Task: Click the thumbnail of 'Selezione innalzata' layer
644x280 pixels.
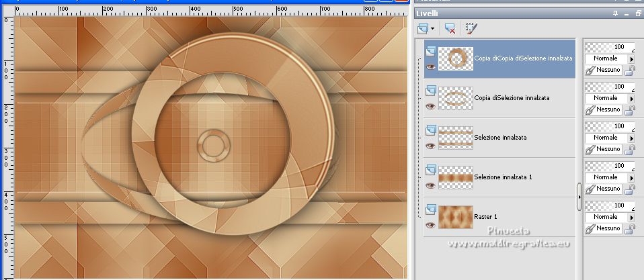Action: (456, 138)
